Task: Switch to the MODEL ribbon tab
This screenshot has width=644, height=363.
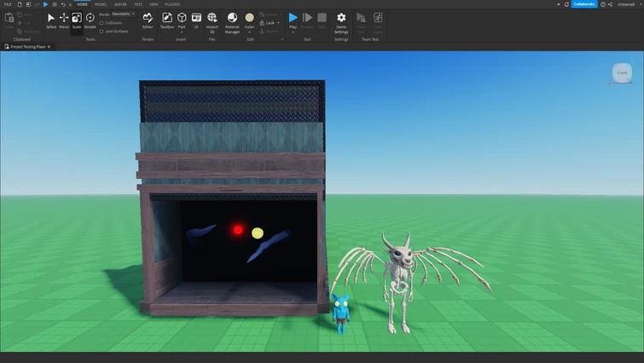Action: click(101, 4)
